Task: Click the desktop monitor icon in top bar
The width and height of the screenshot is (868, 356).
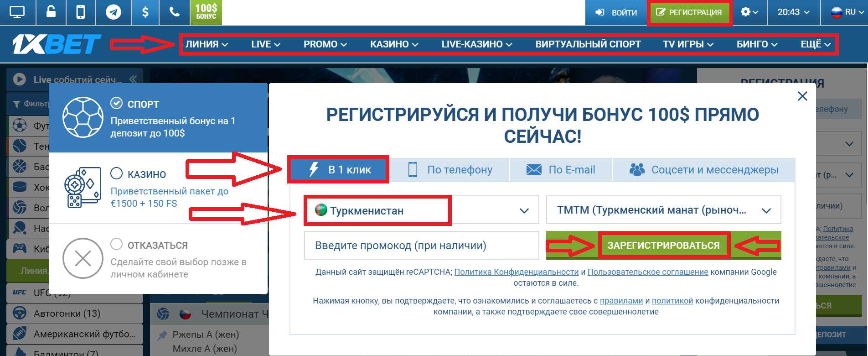Action: tap(17, 12)
